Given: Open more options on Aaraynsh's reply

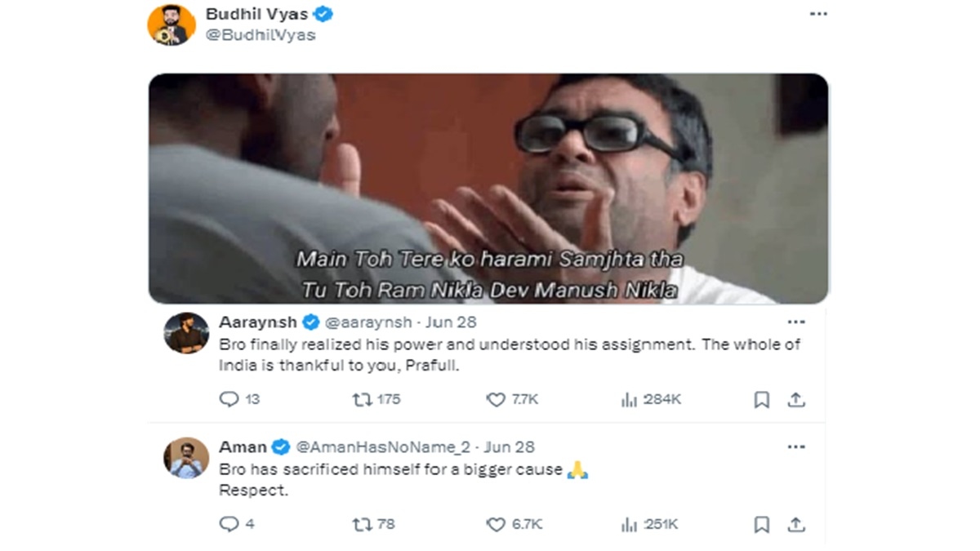Looking at the screenshot, I should (x=795, y=322).
